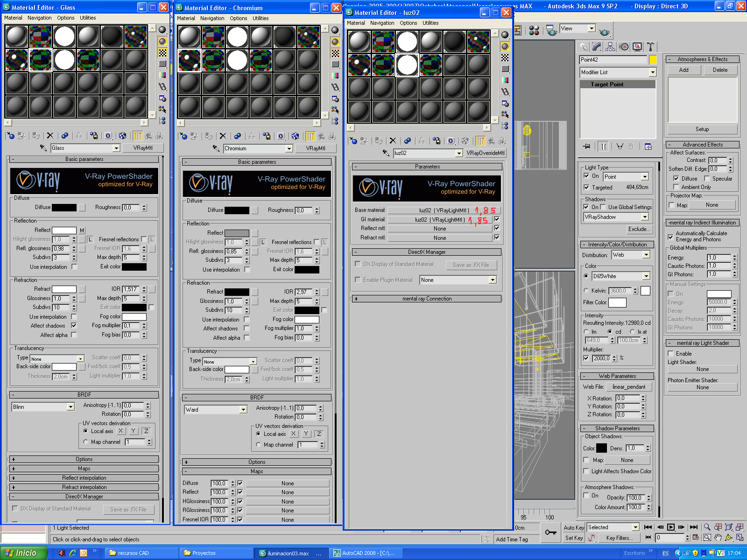The width and height of the screenshot is (747, 560).
Task: Pin the modifier stack
Action: pos(587,147)
